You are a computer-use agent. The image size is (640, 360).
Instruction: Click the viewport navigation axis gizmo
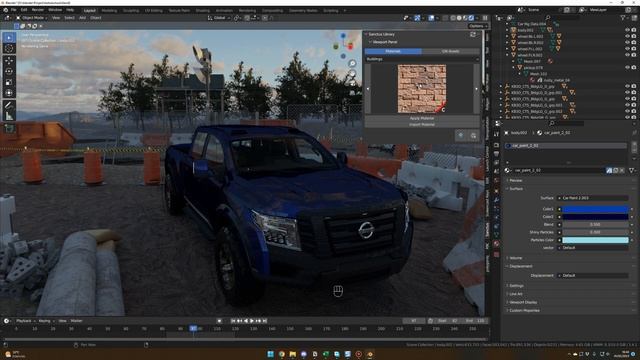click(344, 46)
